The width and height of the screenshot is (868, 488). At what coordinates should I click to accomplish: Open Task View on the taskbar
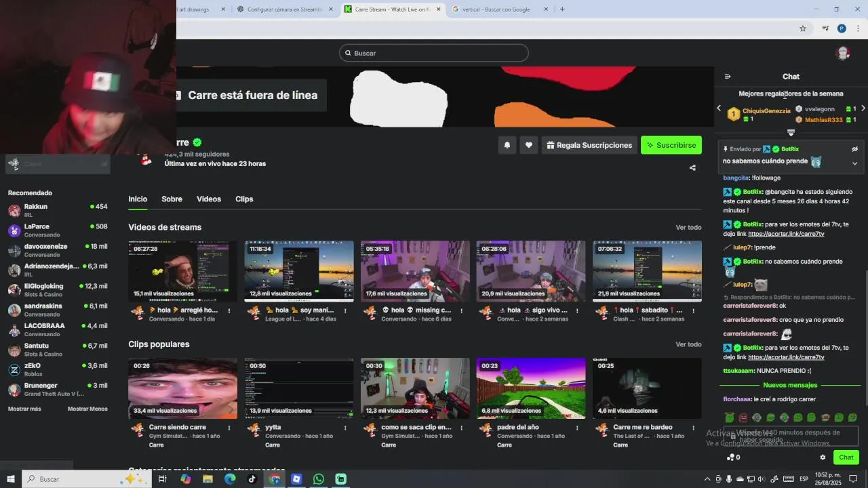(x=163, y=479)
